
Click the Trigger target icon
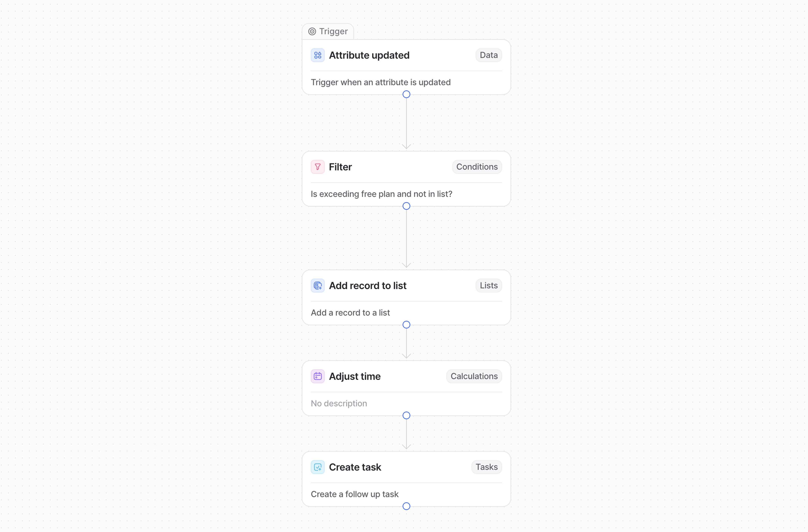tap(312, 32)
